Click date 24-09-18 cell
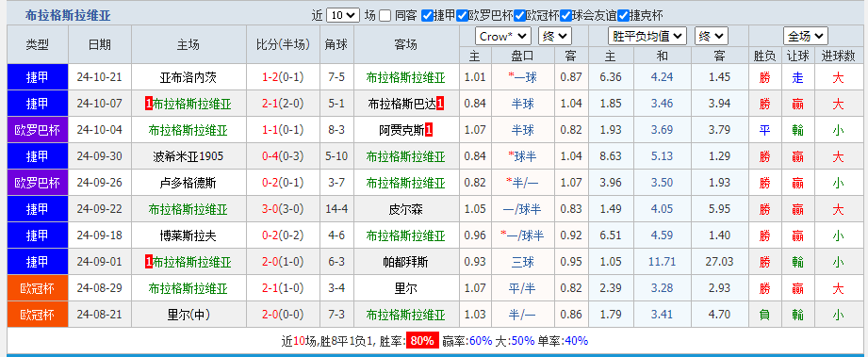Viewport: 868px width, 357px height. 100,236
